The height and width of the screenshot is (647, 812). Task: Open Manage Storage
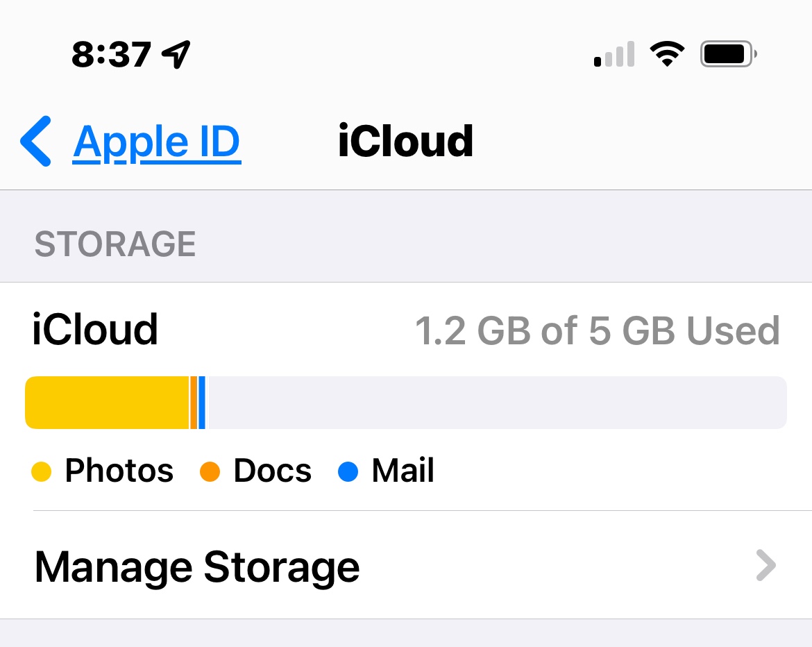(x=197, y=566)
